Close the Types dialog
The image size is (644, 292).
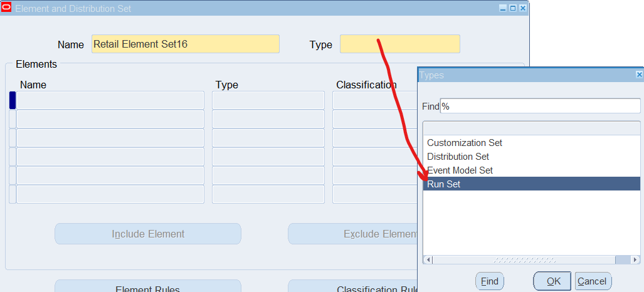[639, 75]
